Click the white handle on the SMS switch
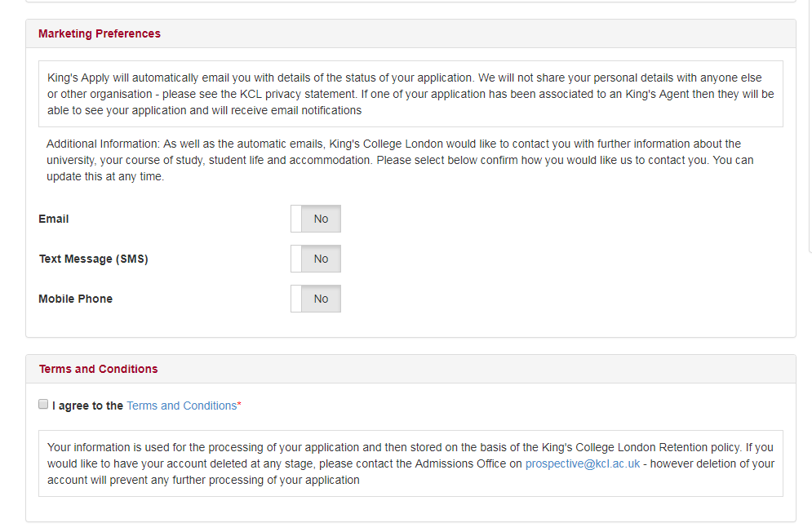Viewport: 812px width, 532px height. (x=296, y=259)
